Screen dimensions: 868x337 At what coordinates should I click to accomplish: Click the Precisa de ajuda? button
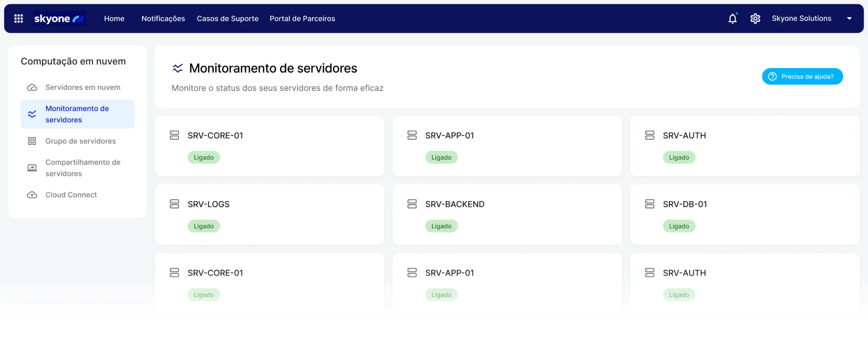pyautogui.click(x=803, y=76)
